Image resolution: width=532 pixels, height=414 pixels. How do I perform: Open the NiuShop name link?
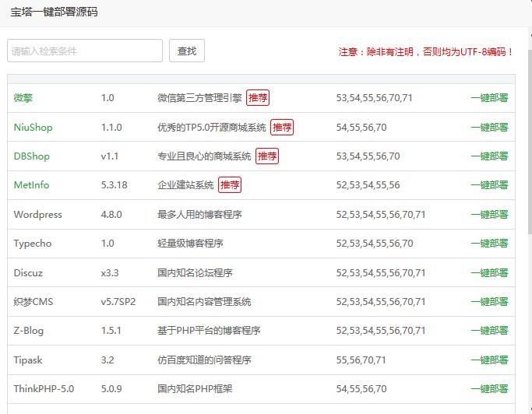pyautogui.click(x=33, y=128)
